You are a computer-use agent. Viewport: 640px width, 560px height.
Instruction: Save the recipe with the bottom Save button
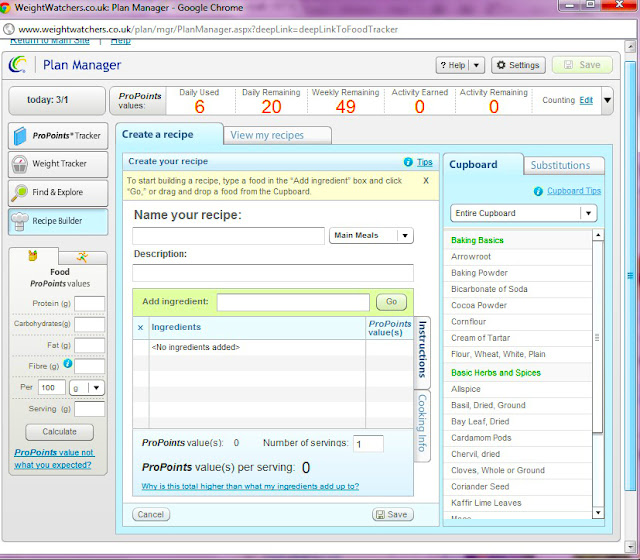(393, 515)
